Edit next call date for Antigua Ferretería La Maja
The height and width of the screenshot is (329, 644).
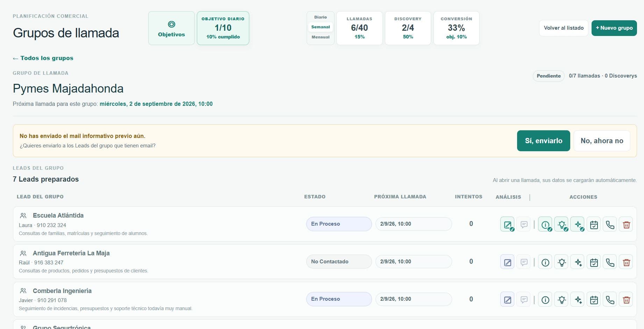coord(414,262)
